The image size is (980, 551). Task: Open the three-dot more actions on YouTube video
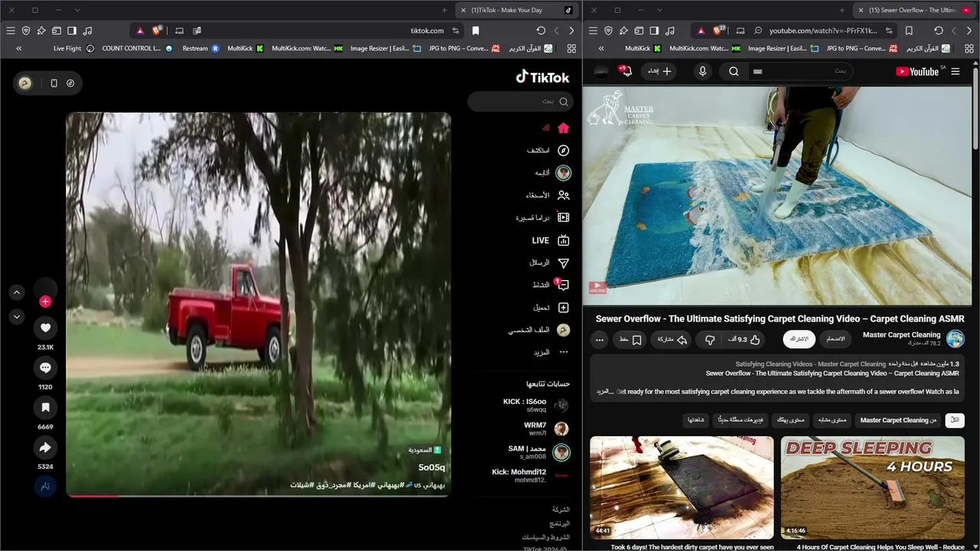599,340
